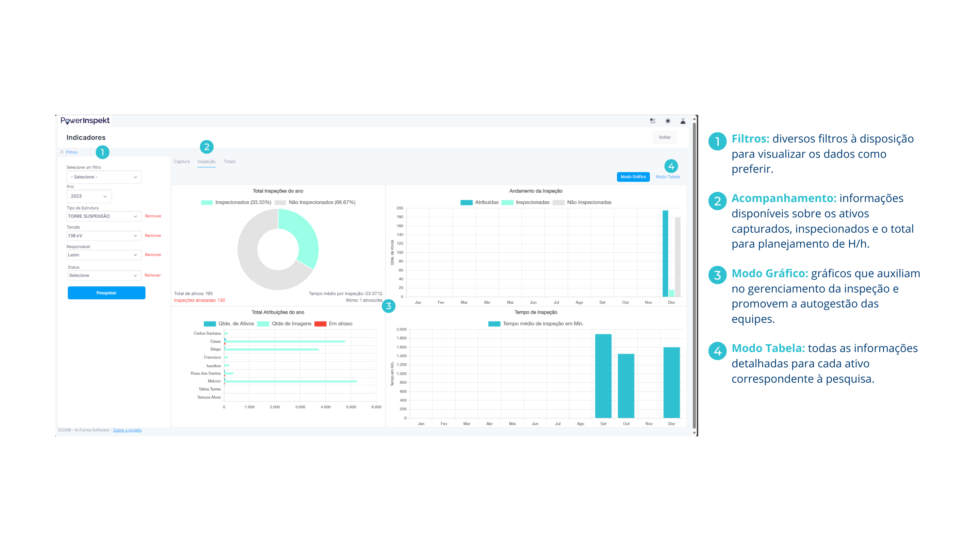The width and height of the screenshot is (980, 551).
Task: Remove the Tensão filter
Action: [153, 236]
